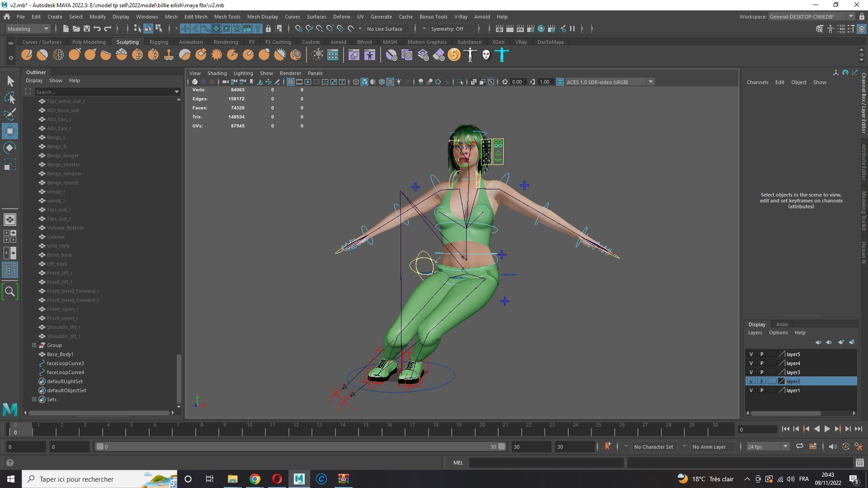
Task: Open the Modeling menu set dropdown
Action: [28, 29]
